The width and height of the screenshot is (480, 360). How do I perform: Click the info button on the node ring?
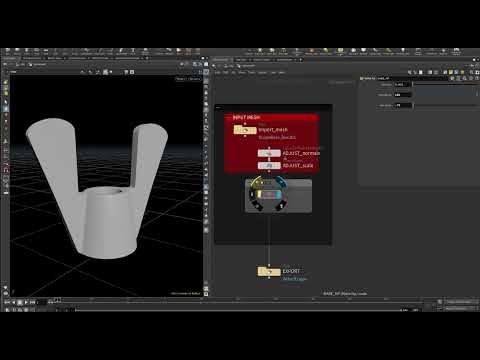click(x=281, y=206)
